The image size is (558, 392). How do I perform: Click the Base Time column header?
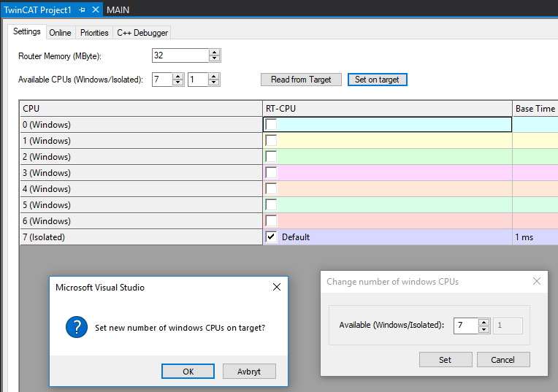point(535,109)
